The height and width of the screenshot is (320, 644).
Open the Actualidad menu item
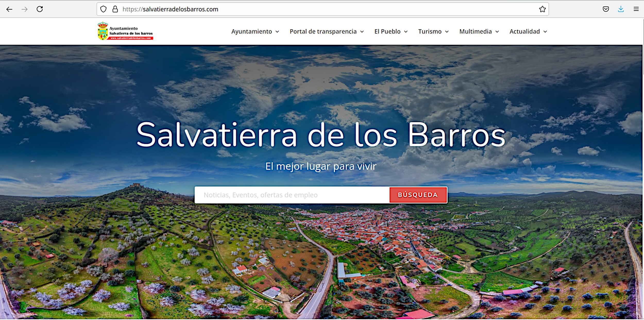(x=524, y=31)
